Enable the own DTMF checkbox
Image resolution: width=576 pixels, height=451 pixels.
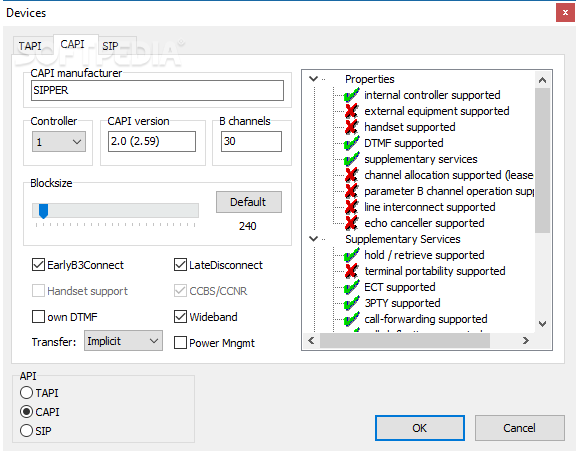[x=38, y=317]
